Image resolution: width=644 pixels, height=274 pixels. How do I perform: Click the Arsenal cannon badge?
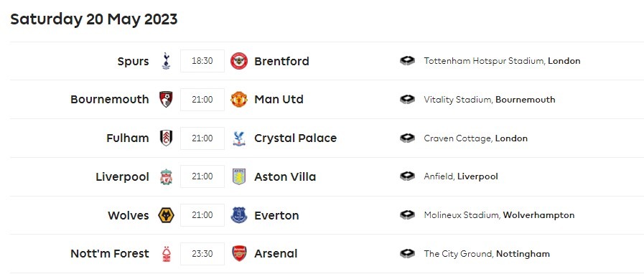pyautogui.click(x=239, y=254)
